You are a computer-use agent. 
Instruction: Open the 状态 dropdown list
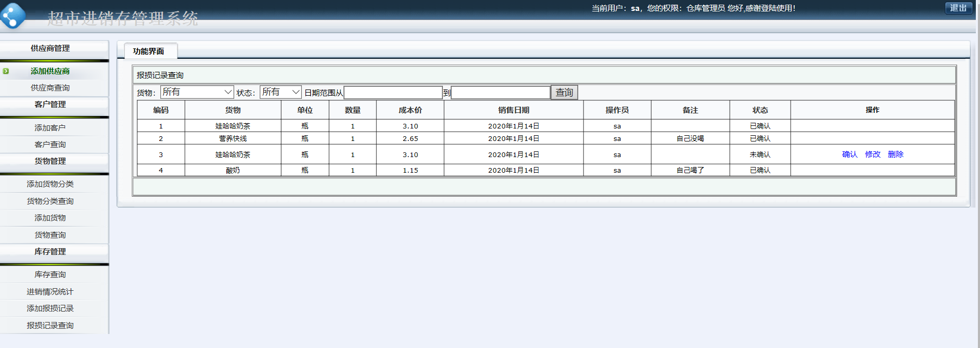(281, 92)
